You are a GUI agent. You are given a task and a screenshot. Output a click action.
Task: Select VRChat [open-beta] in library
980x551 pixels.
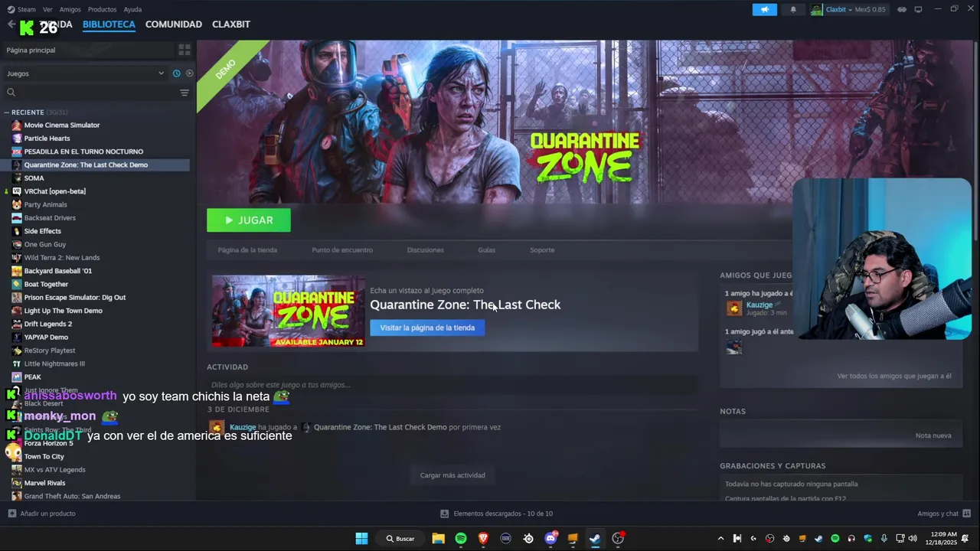click(x=54, y=191)
